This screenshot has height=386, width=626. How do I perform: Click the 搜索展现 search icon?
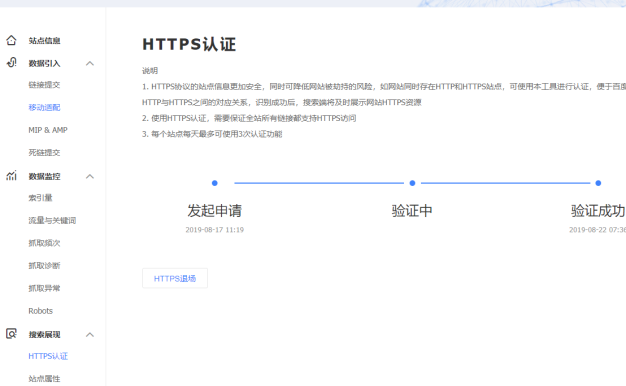pyautogui.click(x=11, y=334)
